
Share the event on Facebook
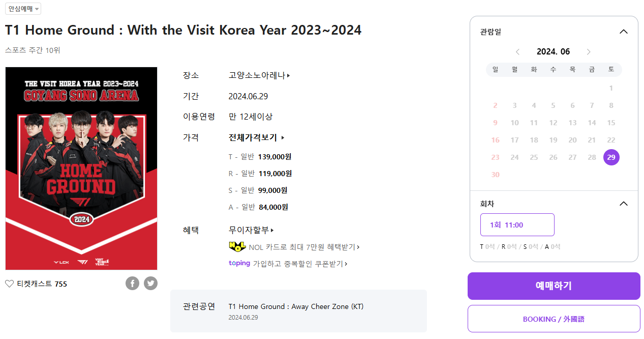132,284
